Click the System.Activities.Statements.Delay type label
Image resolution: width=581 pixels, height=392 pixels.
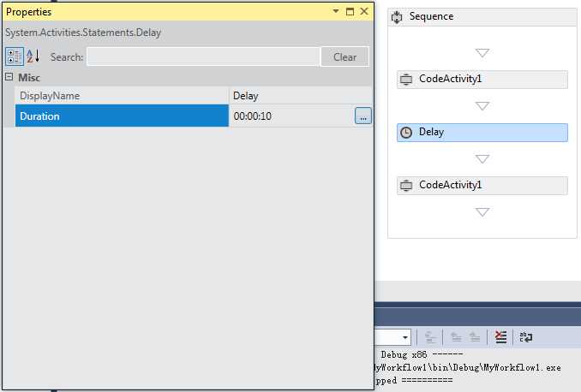(83, 33)
